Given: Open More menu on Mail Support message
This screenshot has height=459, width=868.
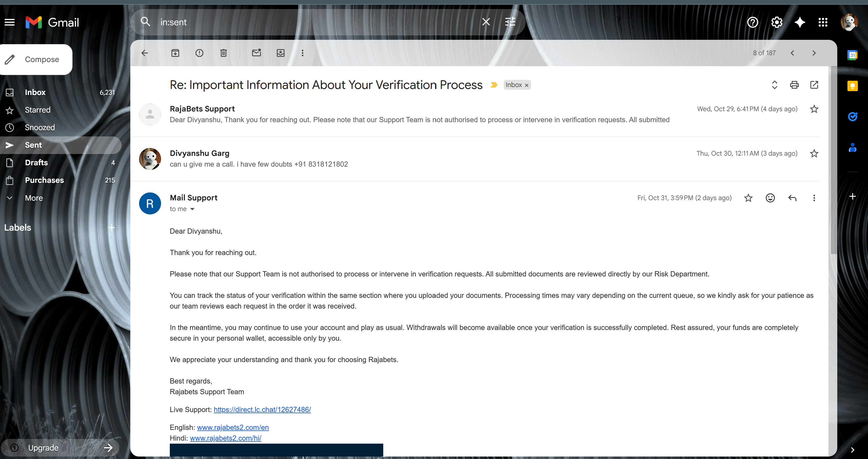Looking at the screenshot, I should (814, 198).
